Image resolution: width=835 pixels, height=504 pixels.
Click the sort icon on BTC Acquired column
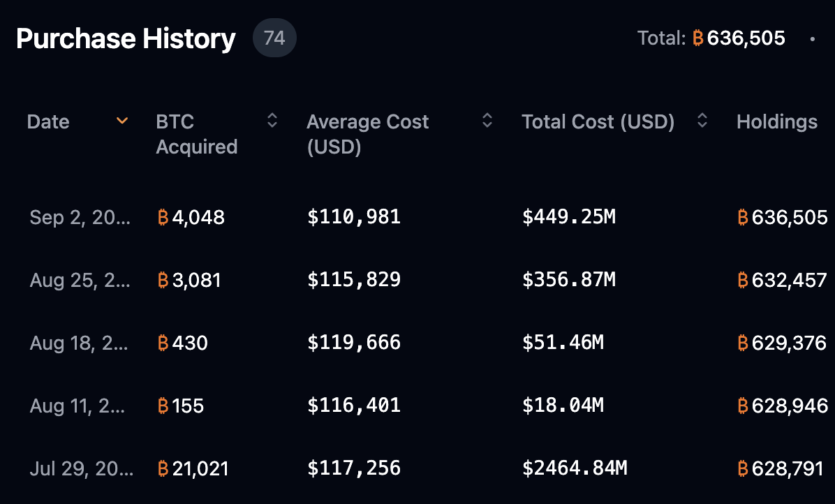click(272, 121)
